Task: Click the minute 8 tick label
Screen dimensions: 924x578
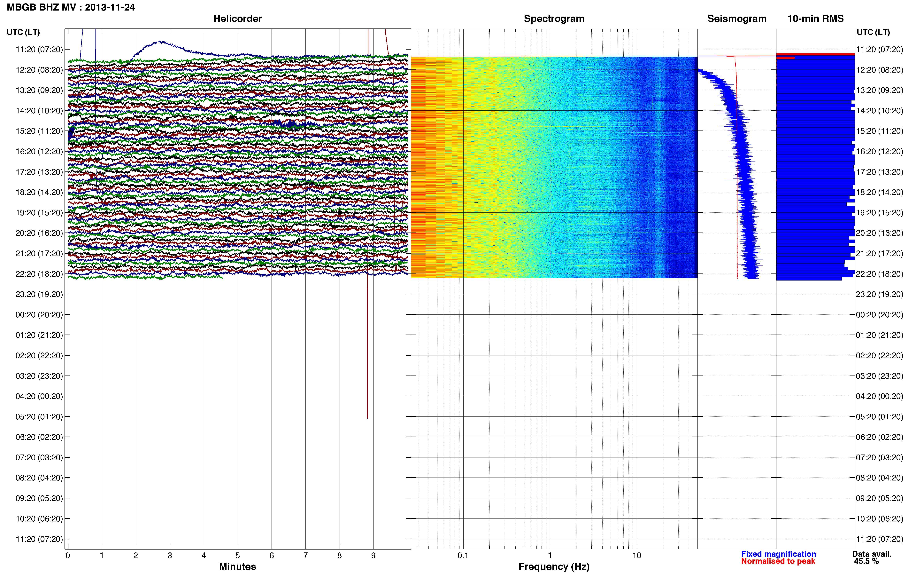Action: pyautogui.click(x=340, y=555)
